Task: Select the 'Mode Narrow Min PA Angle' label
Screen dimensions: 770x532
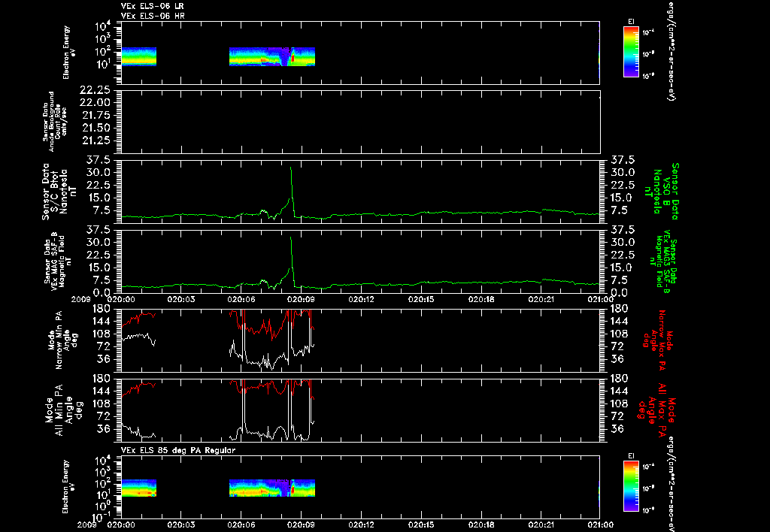Action: point(63,340)
